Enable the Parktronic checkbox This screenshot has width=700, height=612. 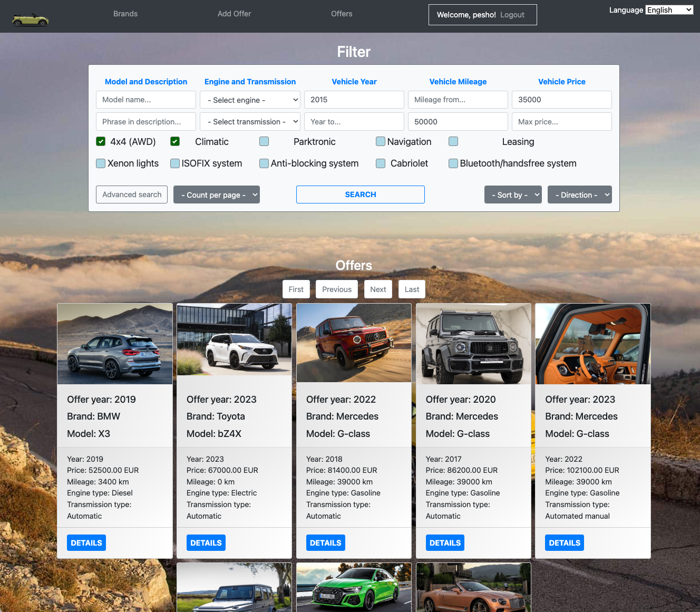point(264,141)
